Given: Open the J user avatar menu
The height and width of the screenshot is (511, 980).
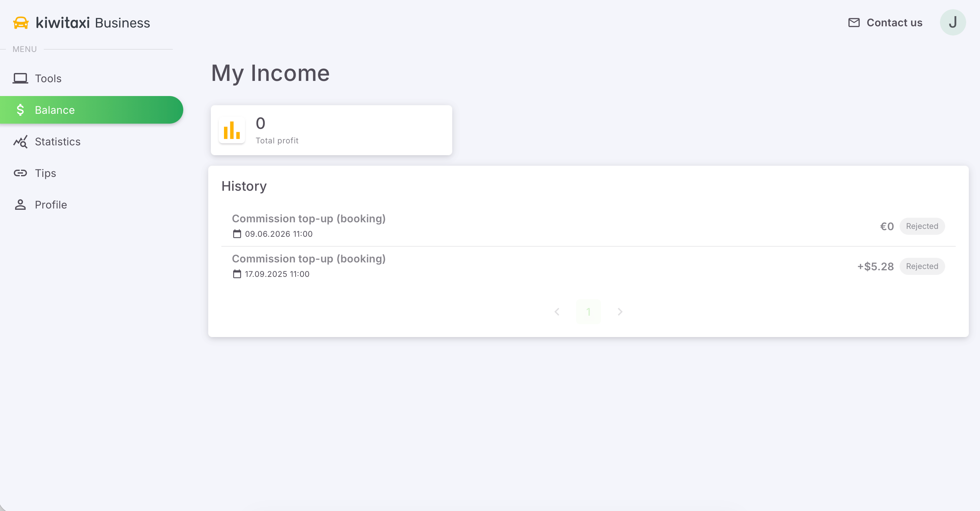Looking at the screenshot, I should tap(953, 22).
